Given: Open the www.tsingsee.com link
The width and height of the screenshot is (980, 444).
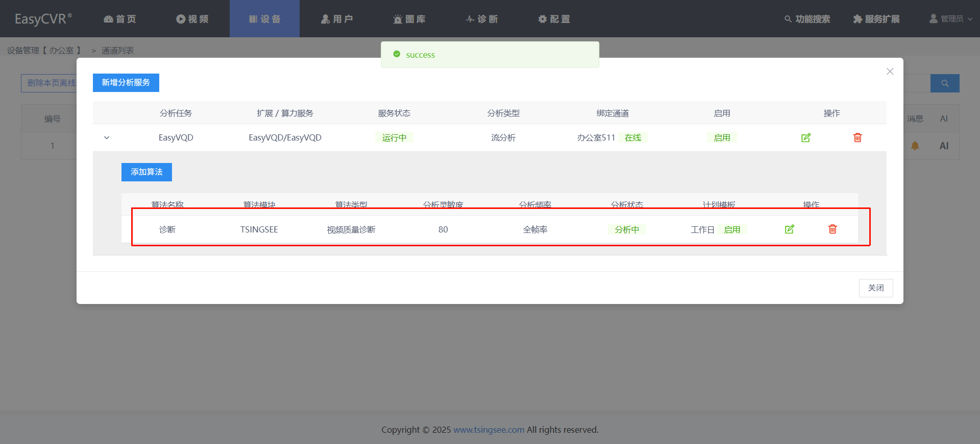Looking at the screenshot, I should [x=488, y=430].
